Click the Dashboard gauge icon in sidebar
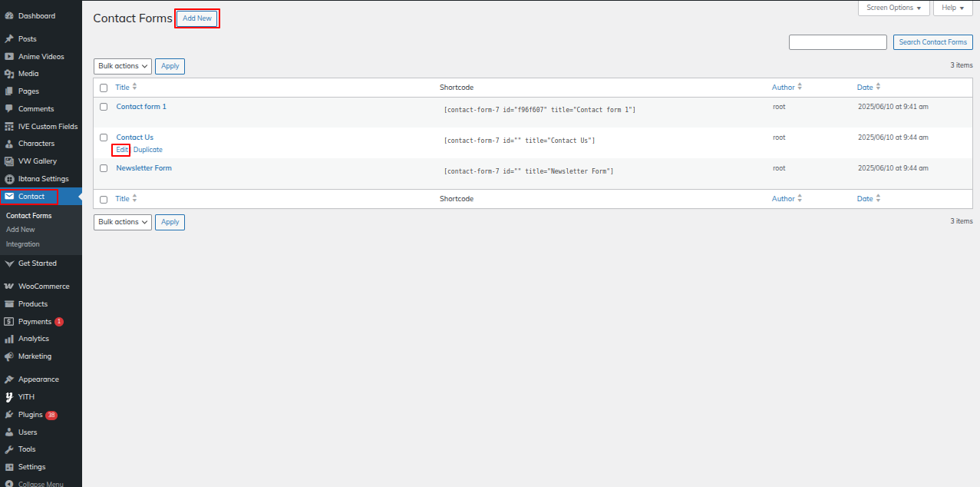980x487 pixels. (x=9, y=16)
